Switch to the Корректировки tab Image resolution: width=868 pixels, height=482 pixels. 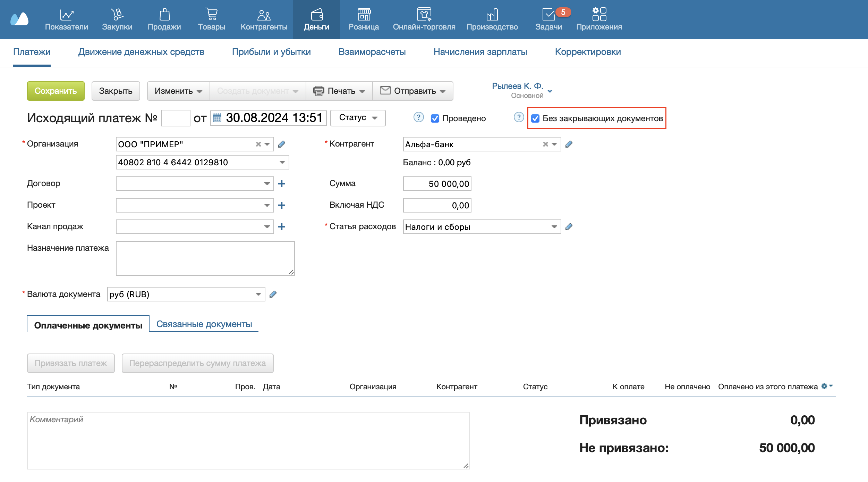(x=588, y=52)
